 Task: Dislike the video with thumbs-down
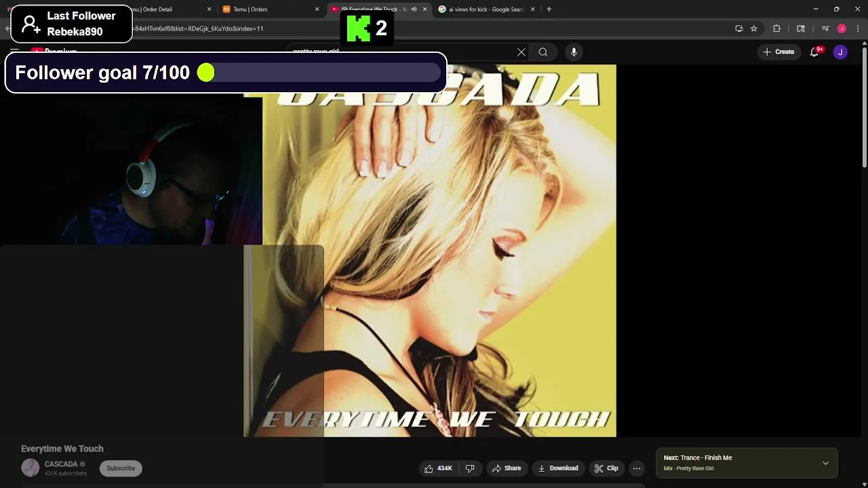coord(470,468)
